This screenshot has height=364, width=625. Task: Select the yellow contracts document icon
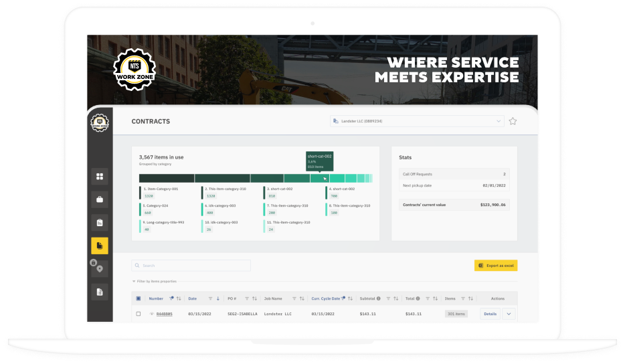click(100, 246)
